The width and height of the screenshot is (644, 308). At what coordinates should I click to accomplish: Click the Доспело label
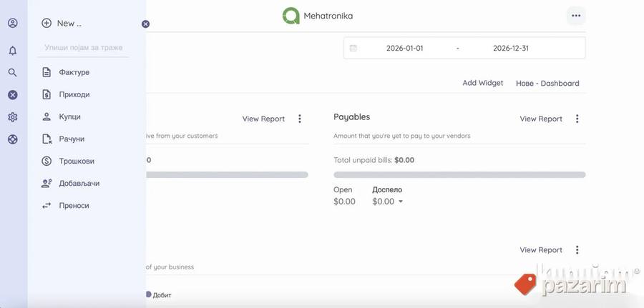tap(387, 189)
